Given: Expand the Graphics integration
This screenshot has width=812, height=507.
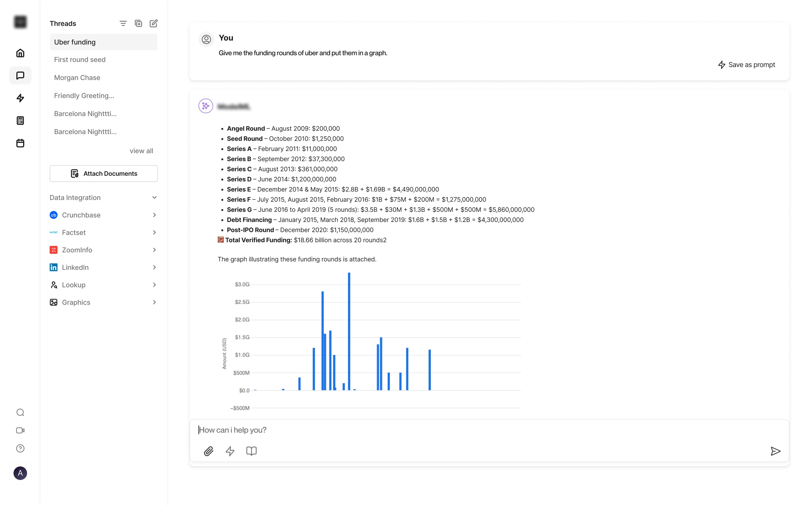Looking at the screenshot, I should pos(154,302).
